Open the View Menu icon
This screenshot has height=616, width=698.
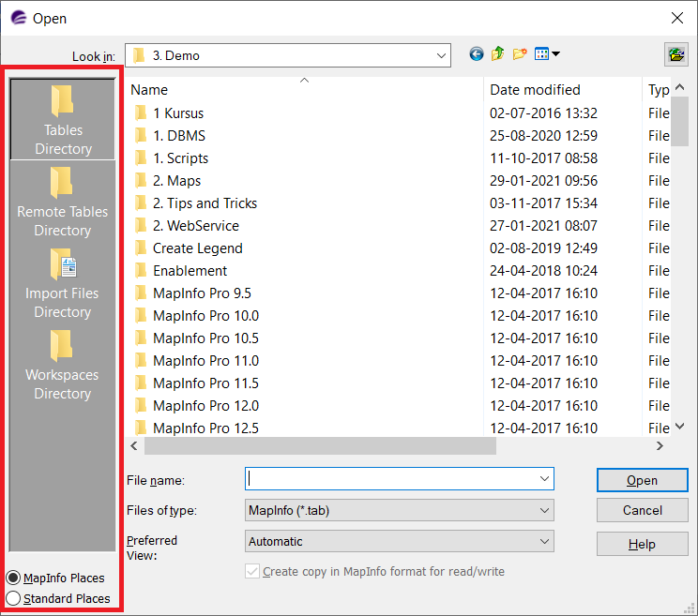(541, 54)
